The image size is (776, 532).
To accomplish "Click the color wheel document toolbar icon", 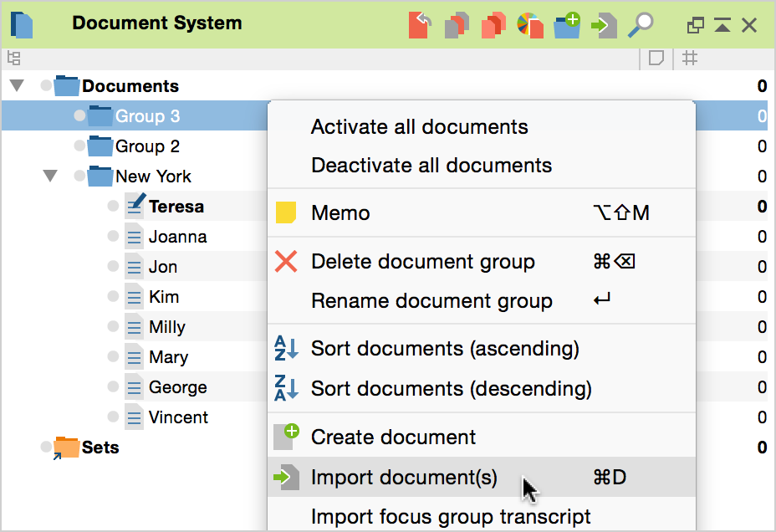I will (x=529, y=24).
